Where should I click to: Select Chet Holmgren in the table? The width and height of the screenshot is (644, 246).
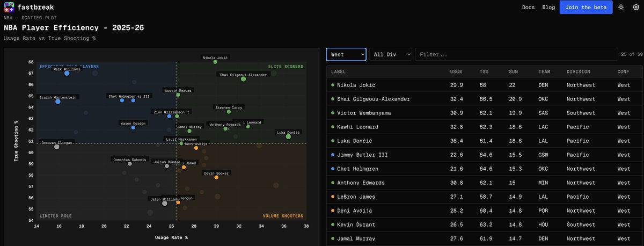(x=357, y=169)
